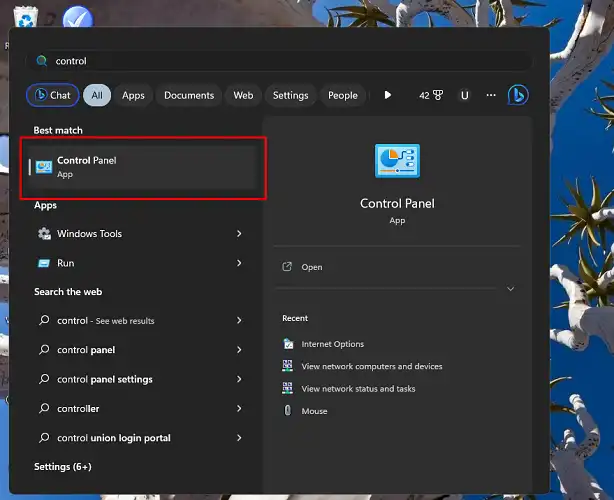Click search icon beside 'controller'
This screenshot has width=614, height=500.
pyautogui.click(x=44, y=408)
